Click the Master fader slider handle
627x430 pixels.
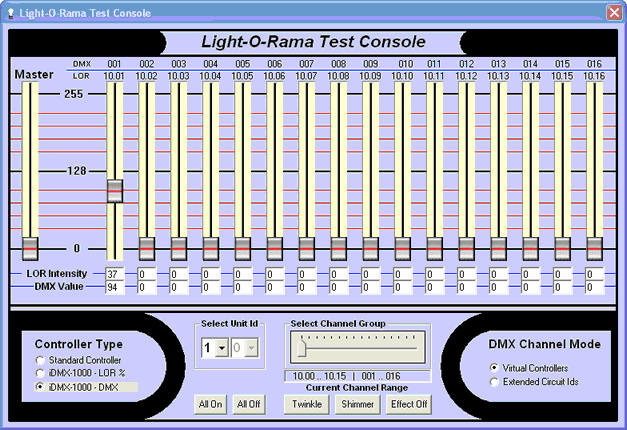click(x=30, y=247)
